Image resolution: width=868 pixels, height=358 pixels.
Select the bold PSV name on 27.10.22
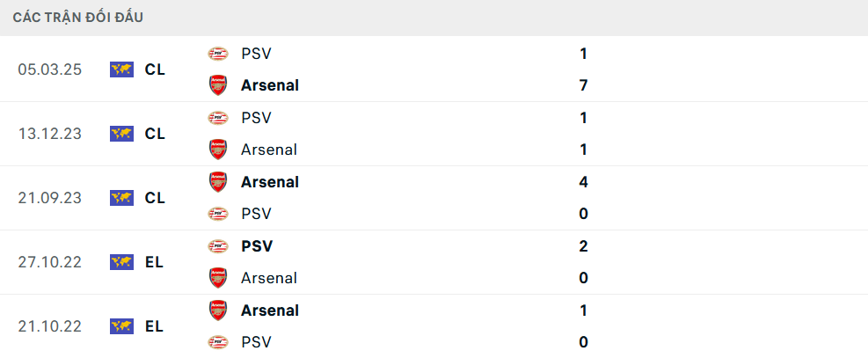coord(257,246)
